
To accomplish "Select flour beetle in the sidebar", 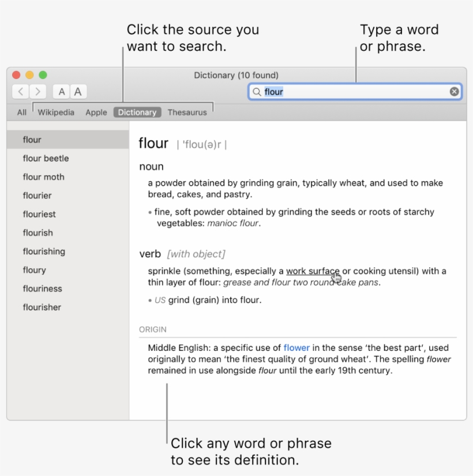I will pyautogui.click(x=46, y=158).
